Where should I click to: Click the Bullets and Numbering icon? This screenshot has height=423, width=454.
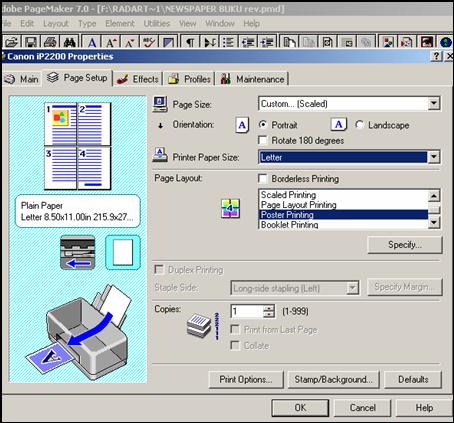(x=229, y=42)
